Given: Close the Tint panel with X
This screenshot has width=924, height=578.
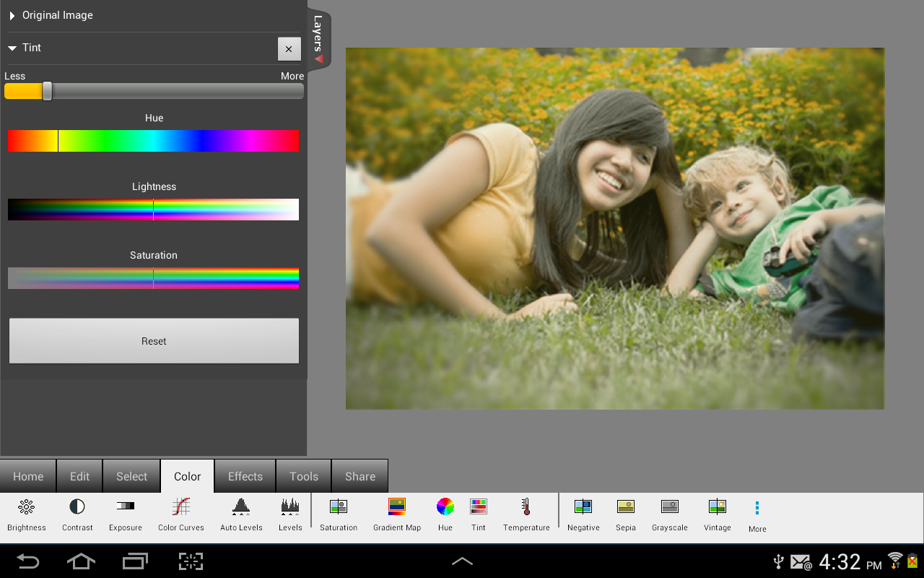Looking at the screenshot, I should [289, 49].
